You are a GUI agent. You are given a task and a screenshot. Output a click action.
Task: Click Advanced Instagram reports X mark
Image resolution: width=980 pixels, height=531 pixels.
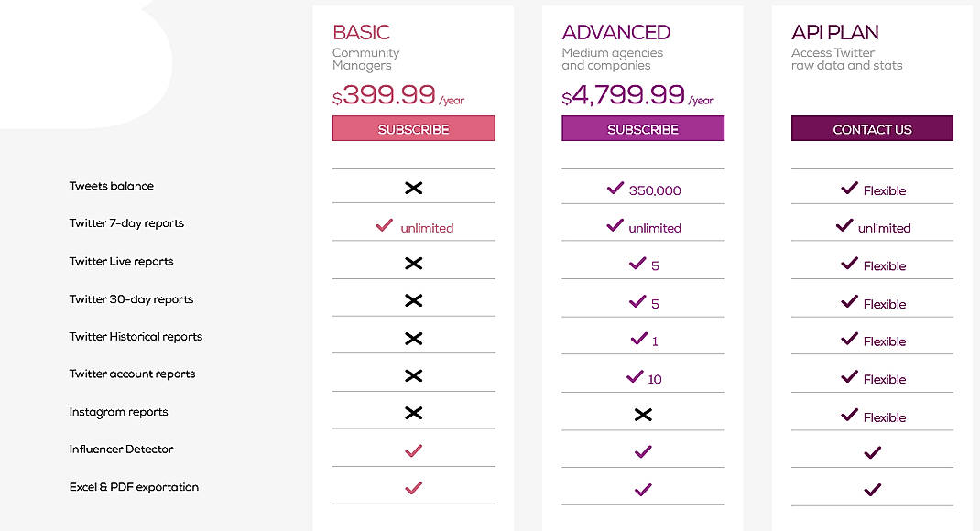point(643,415)
